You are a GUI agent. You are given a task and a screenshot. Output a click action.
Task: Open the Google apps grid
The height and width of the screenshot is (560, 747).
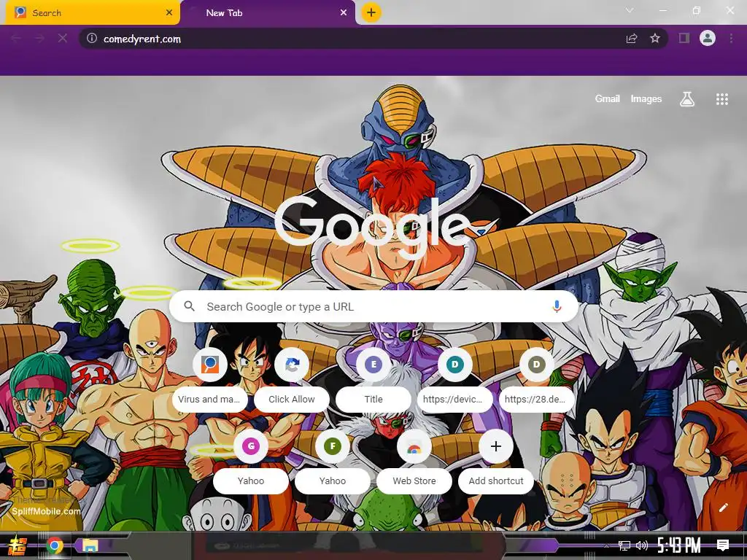pyautogui.click(x=722, y=99)
